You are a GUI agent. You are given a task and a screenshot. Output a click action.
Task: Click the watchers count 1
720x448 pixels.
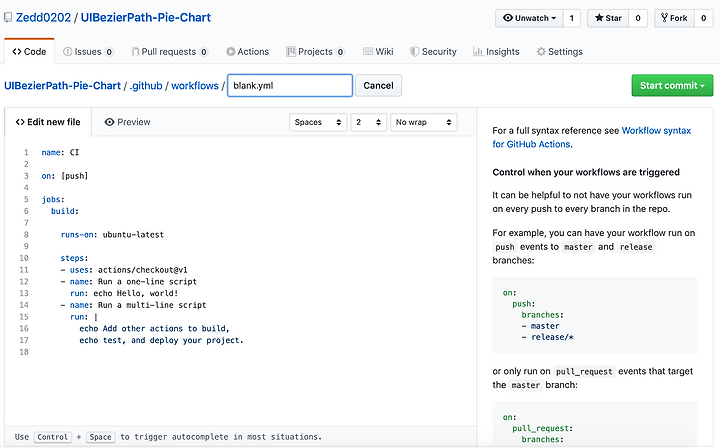(x=572, y=18)
